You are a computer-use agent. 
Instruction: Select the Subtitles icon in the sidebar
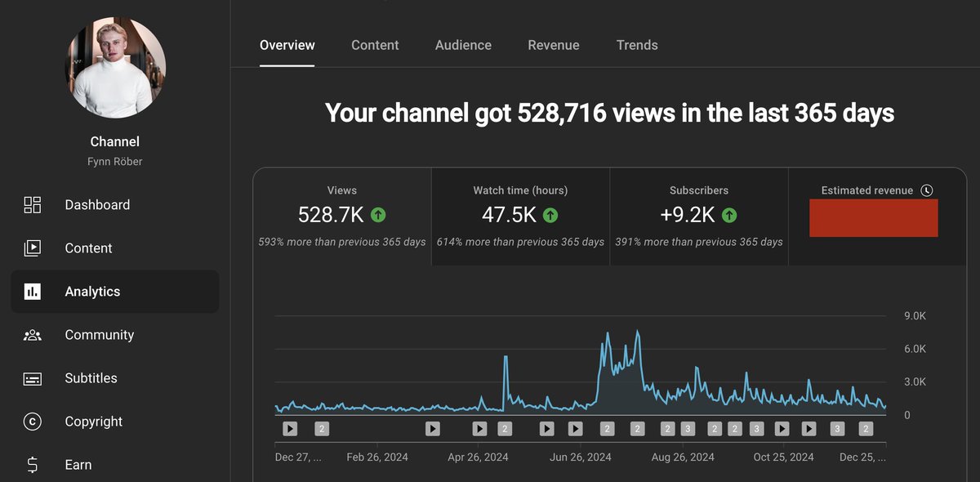[x=33, y=377]
